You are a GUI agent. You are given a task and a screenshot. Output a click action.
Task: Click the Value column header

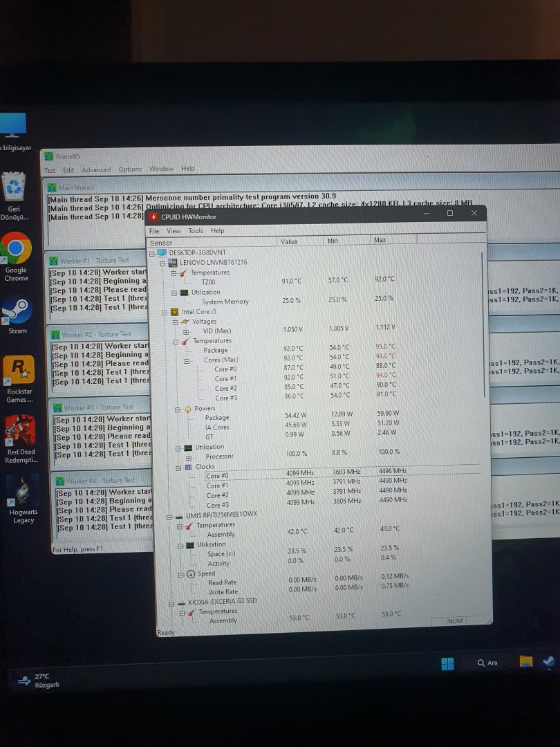pos(300,241)
